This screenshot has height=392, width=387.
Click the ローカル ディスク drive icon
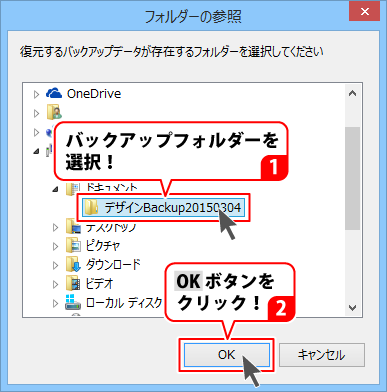73,302
